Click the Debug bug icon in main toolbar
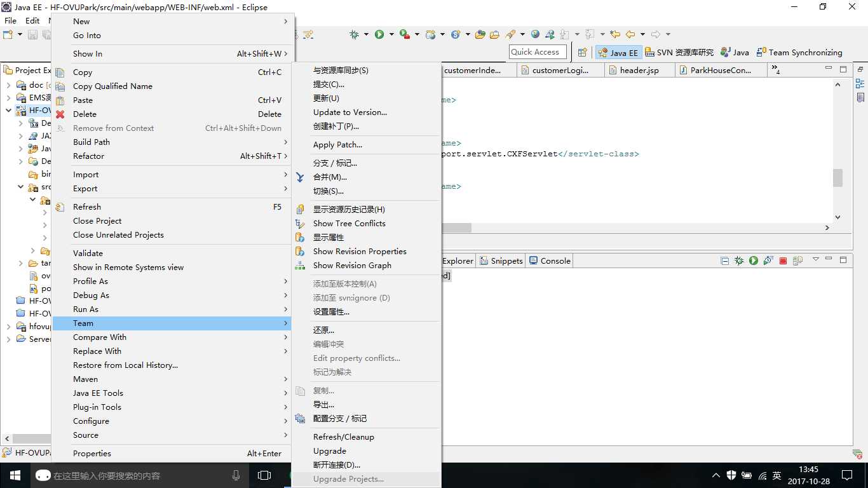 (x=355, y=34)
